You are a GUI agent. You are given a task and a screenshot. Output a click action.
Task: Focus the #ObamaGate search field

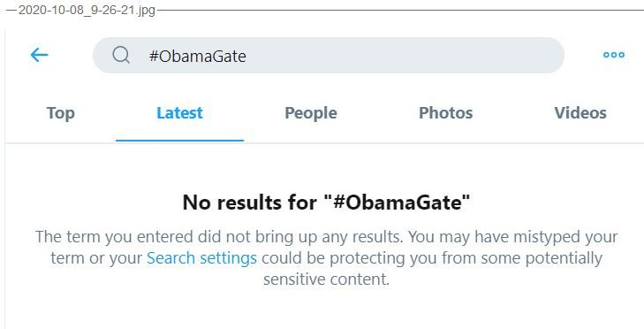(x=328, y=55)
